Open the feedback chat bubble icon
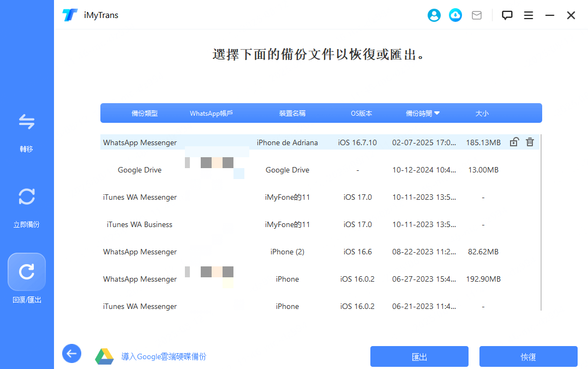The width and height of the screenshot is (588, 369). [507, 15]
